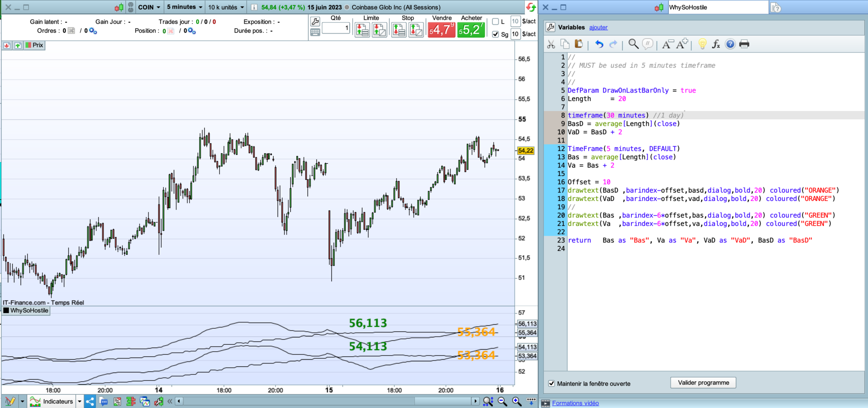Refresh chart with red-green arrows icon
The height and width of the screenshot is (408, 868).
tap(531, 7)
